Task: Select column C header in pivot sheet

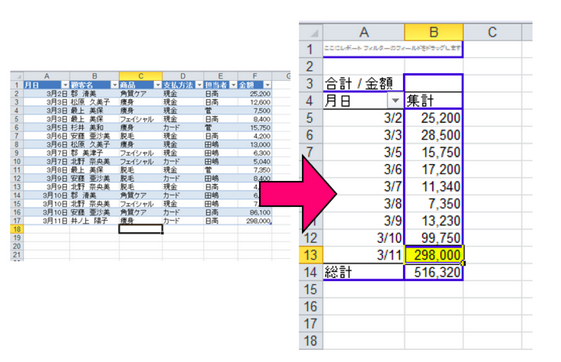Action: pos(492,33)
